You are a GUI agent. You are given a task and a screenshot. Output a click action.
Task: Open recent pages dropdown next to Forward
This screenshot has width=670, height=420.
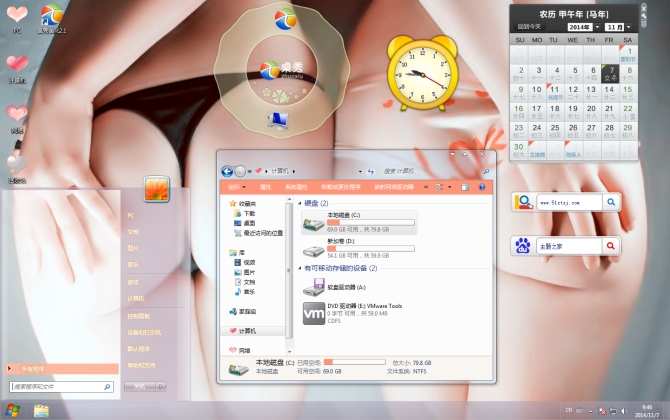click(250, 172)
